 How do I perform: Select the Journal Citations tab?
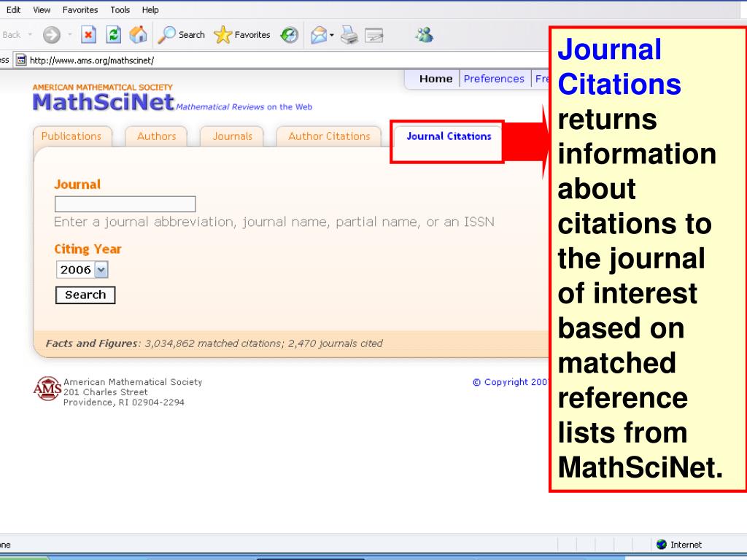(x=449, y=136)
